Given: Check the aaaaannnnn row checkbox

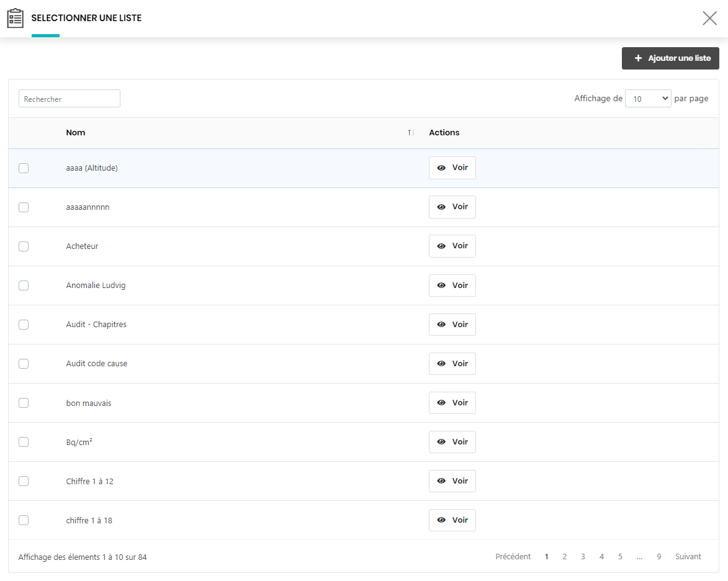Looking at the screenshot, I should coord(24,207).
